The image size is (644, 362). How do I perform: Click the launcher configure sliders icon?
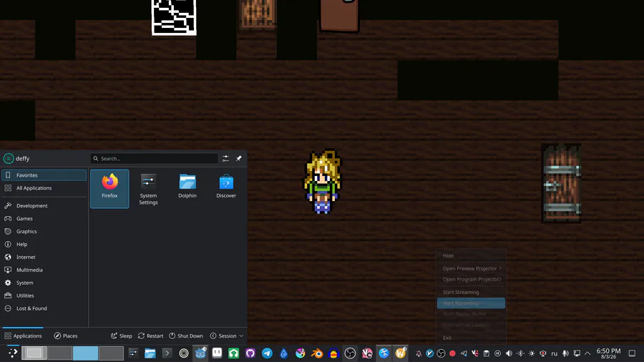coord(225,158)
